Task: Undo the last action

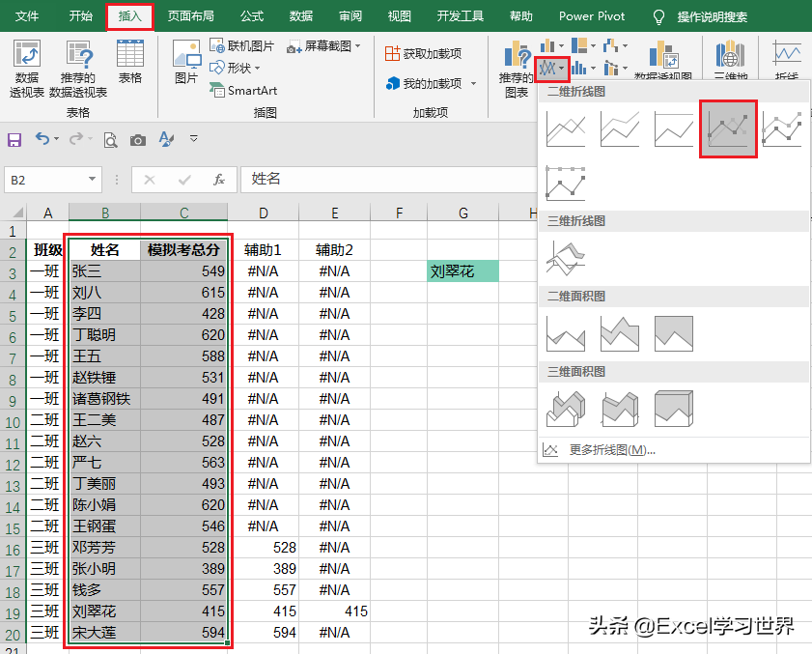Action: tap(42, 139)
